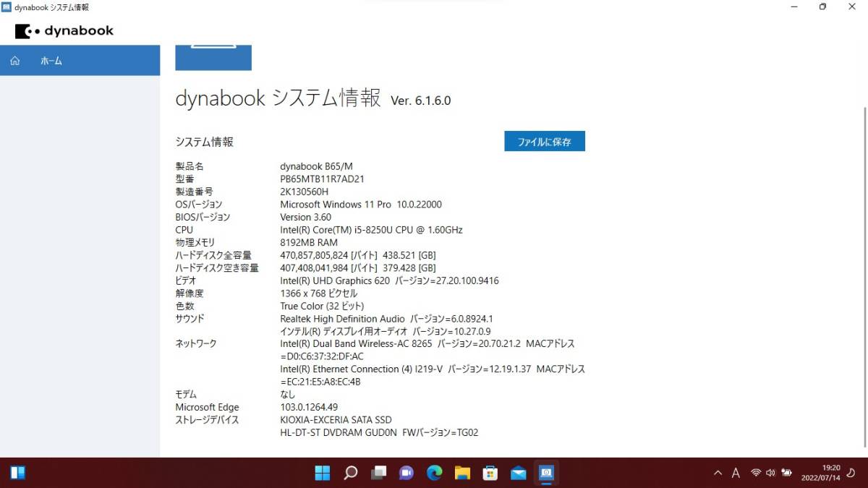Click the dynabook システム情報 taskbar icon

546,474
